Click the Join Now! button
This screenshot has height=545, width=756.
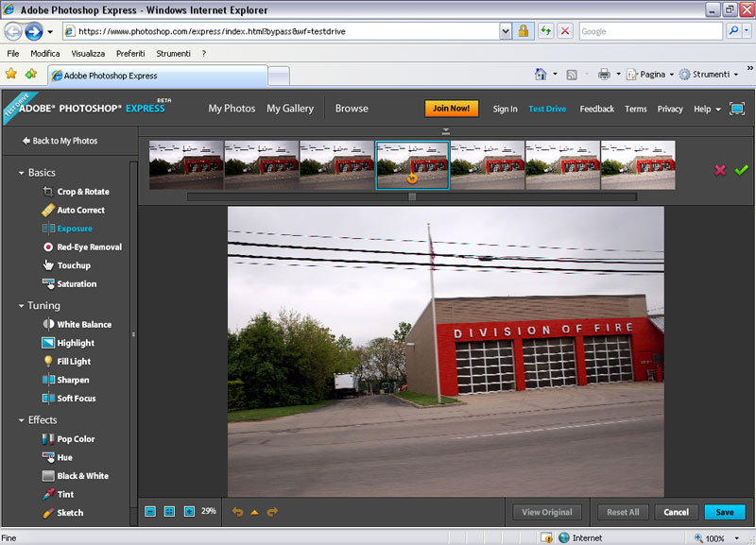(452, 109)
